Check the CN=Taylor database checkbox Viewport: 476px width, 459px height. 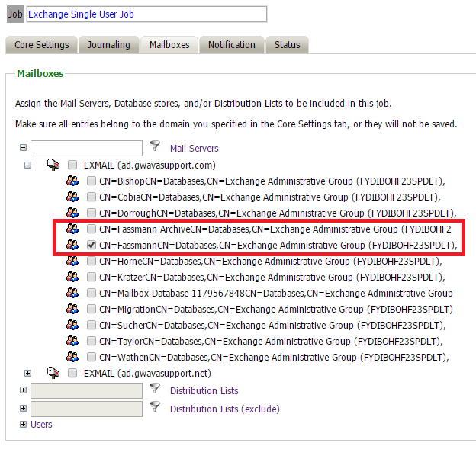pyautogui.click(x=92, y=341)
